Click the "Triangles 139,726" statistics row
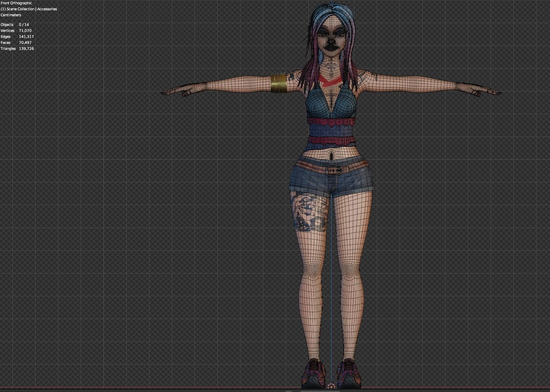 point(17,49)
